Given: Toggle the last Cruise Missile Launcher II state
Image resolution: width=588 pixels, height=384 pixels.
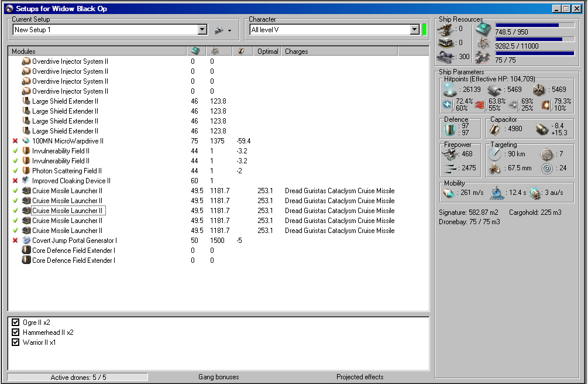Looking at the screenshot, I should click(x=15, y=231).
